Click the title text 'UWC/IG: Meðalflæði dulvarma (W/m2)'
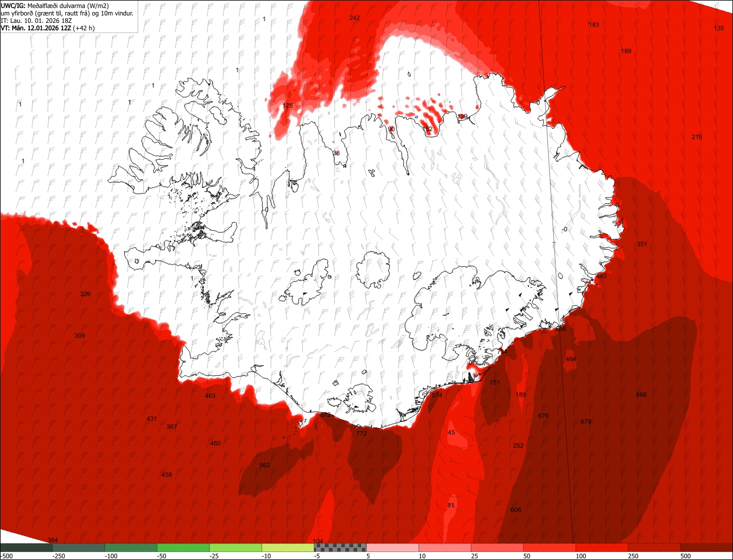This screenshot has width=733, height=560. (x=54, y=5)
